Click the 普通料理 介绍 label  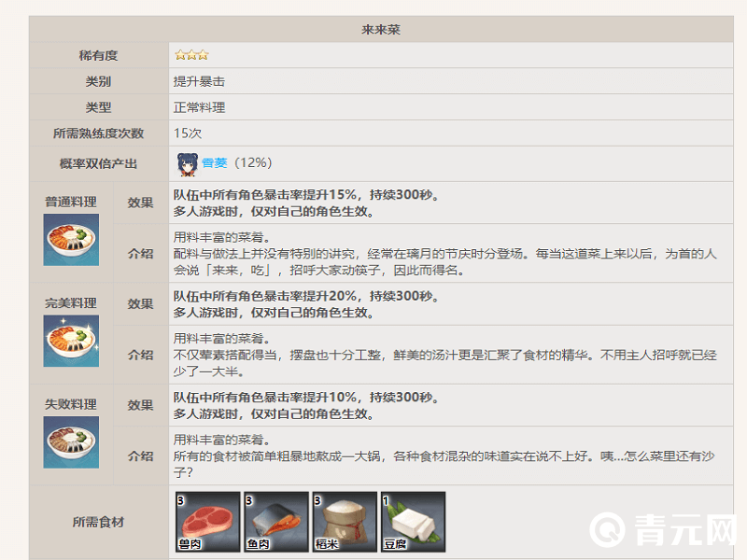click(141, 253)
